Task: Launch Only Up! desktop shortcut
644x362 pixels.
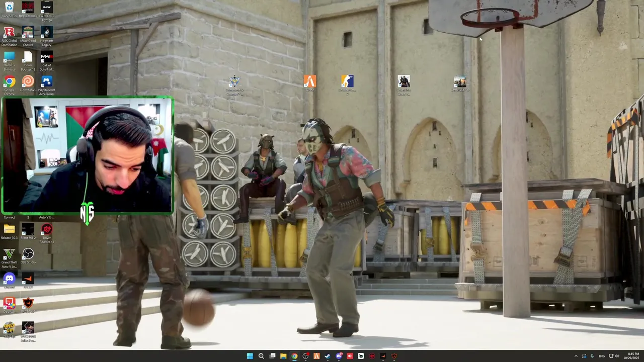Action: pos(9,330)
